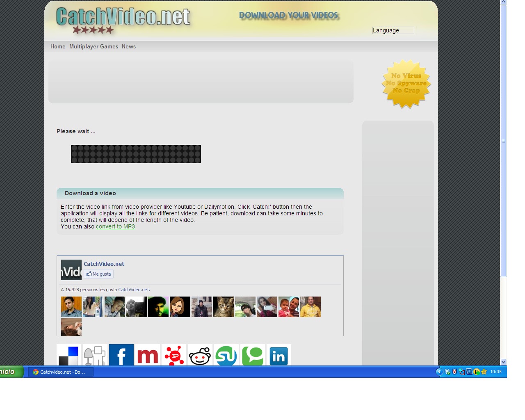
Task: Share on LinkedIn using the 'in' icon
Action: tap(278, 355)
